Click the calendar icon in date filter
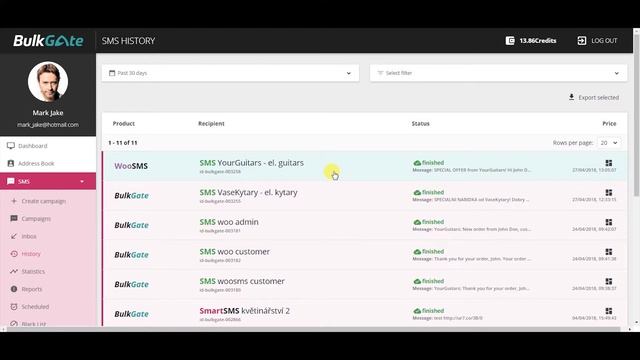The height and width of the screenshot is (360, 640). (x=112, y=73)
